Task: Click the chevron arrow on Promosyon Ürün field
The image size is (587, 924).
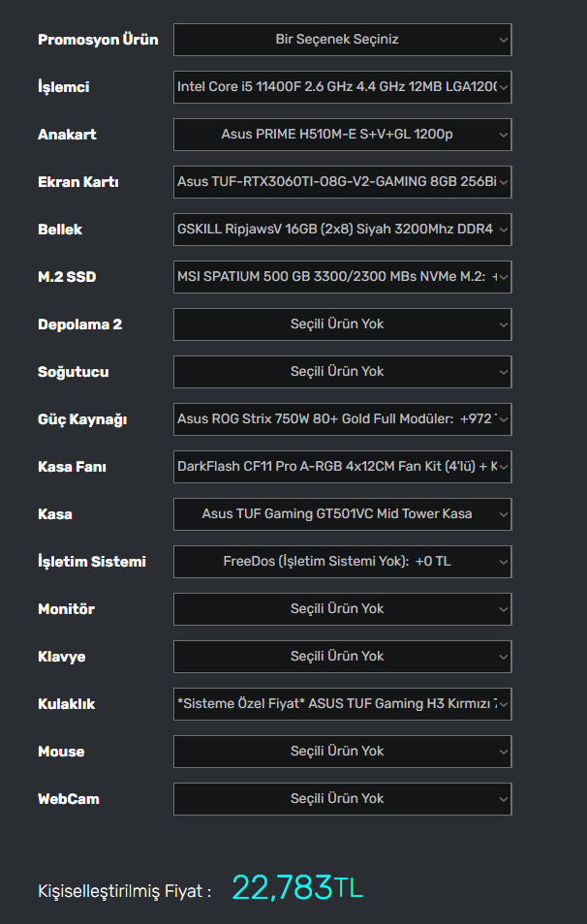Action: (503, 40)
